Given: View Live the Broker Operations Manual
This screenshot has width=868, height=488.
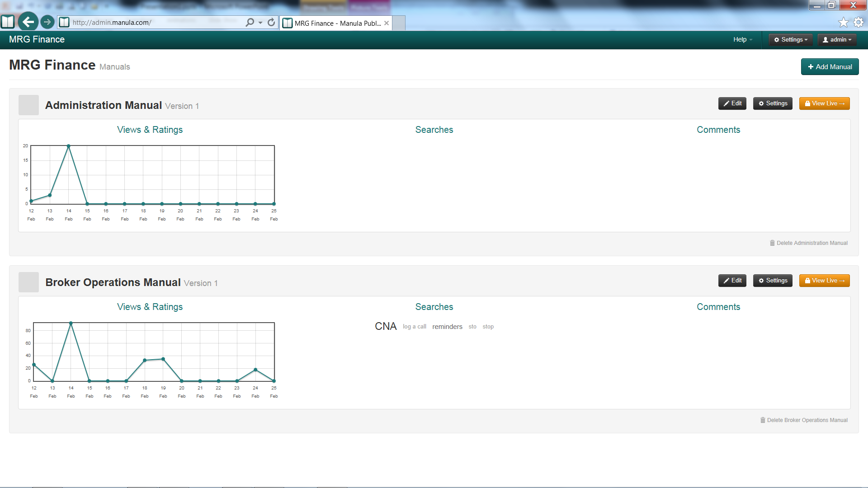Looking at the screenshot, I should [824, 281].
